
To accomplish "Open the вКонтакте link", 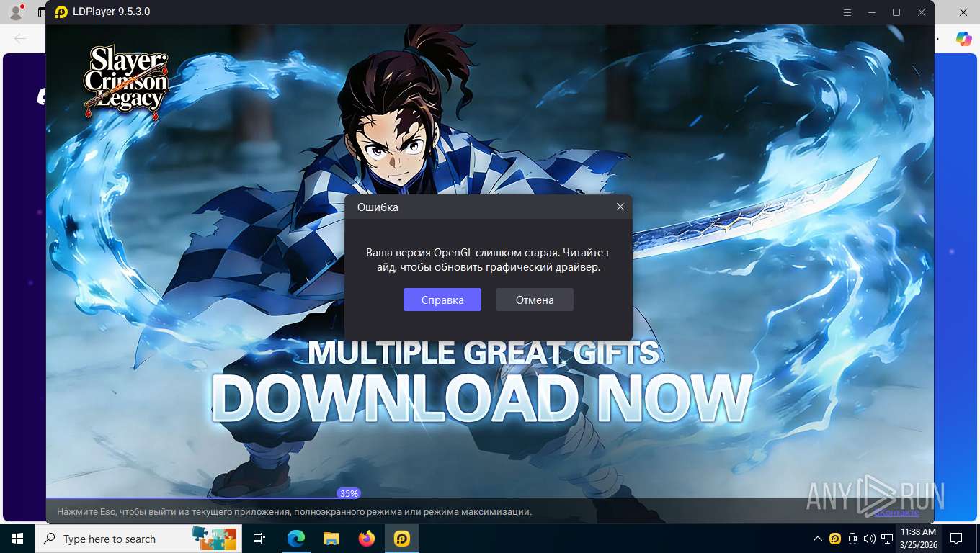I will pos(896,512).
